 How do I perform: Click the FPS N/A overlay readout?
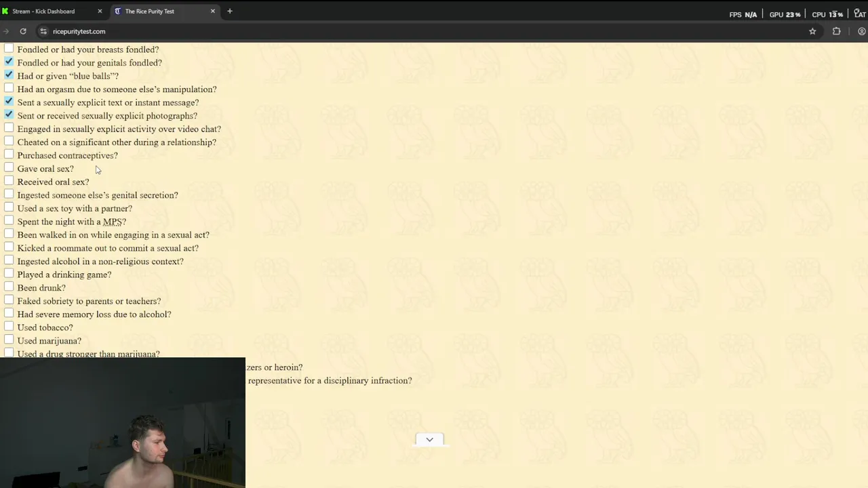[x=743, y=14]
